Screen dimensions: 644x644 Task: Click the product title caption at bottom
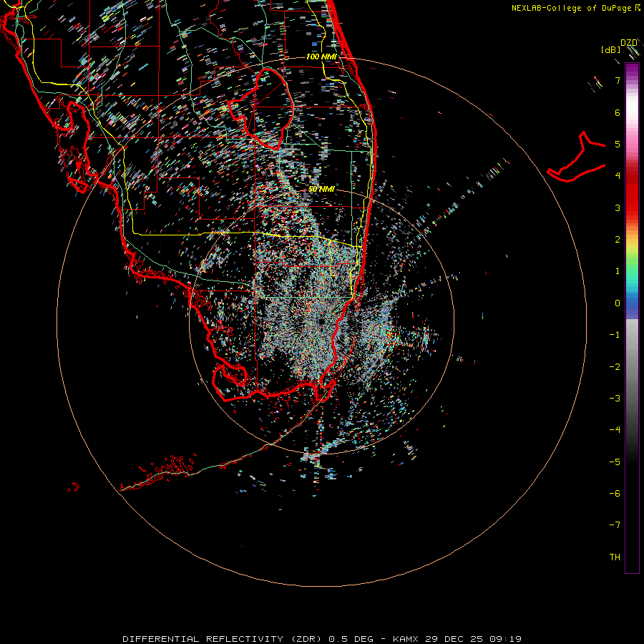tap(322, 639)
